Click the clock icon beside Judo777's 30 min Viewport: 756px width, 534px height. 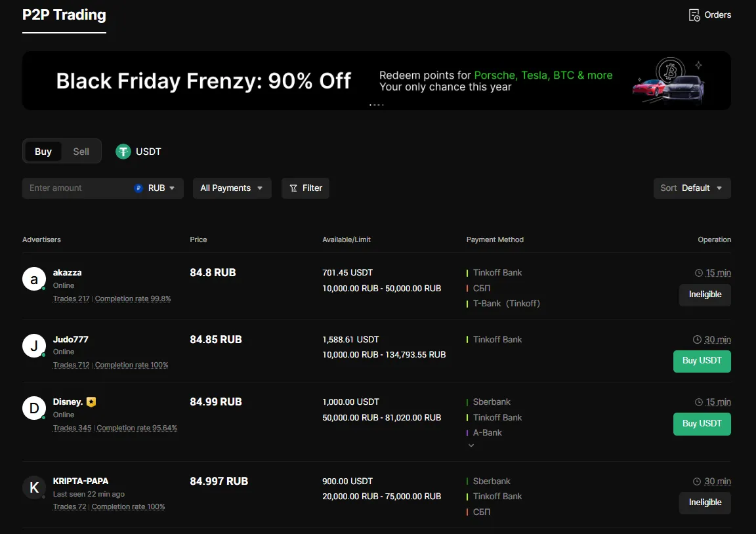click(697, 339)
